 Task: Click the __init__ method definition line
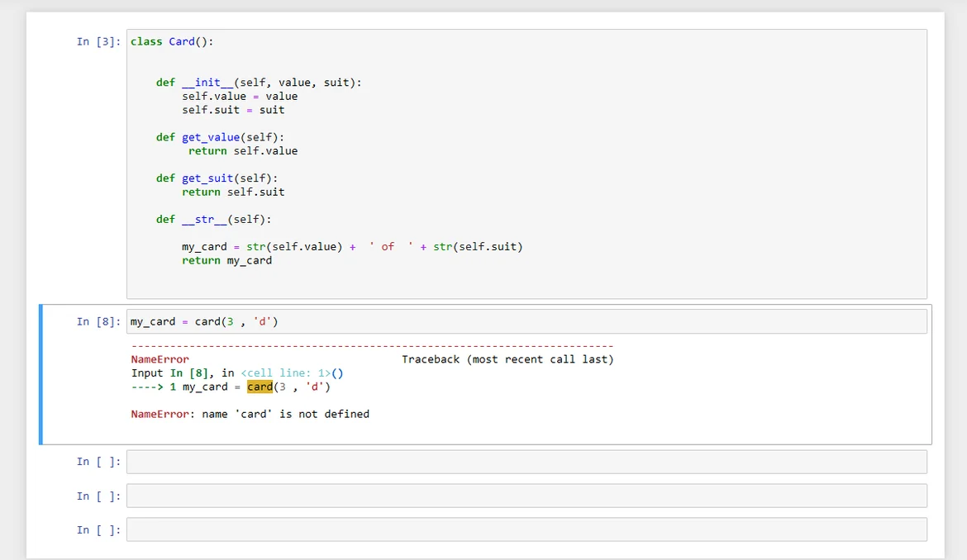[x=259, y=83]
